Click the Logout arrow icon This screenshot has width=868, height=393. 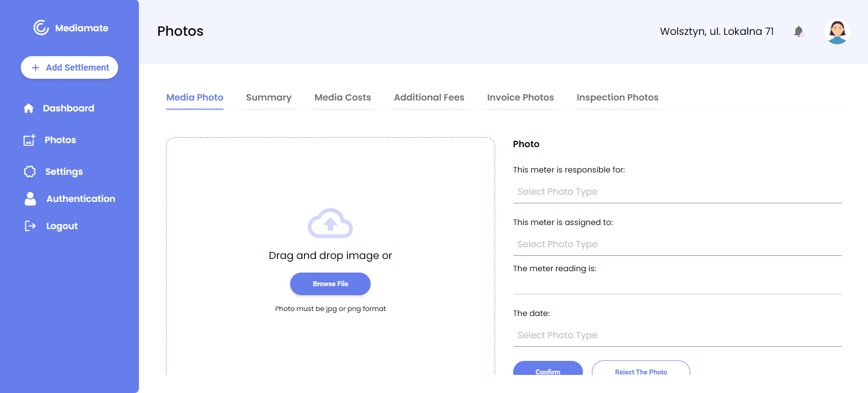click(30, 226)
